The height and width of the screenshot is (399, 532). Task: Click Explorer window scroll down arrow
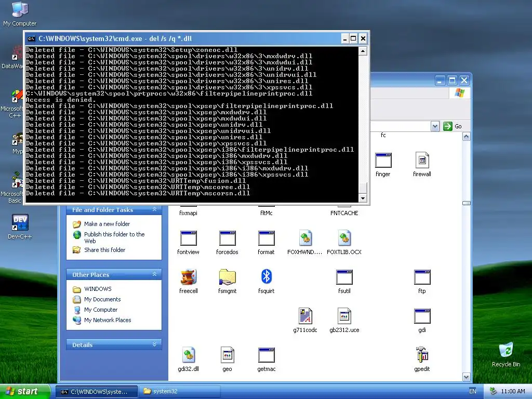click(466, 377)
